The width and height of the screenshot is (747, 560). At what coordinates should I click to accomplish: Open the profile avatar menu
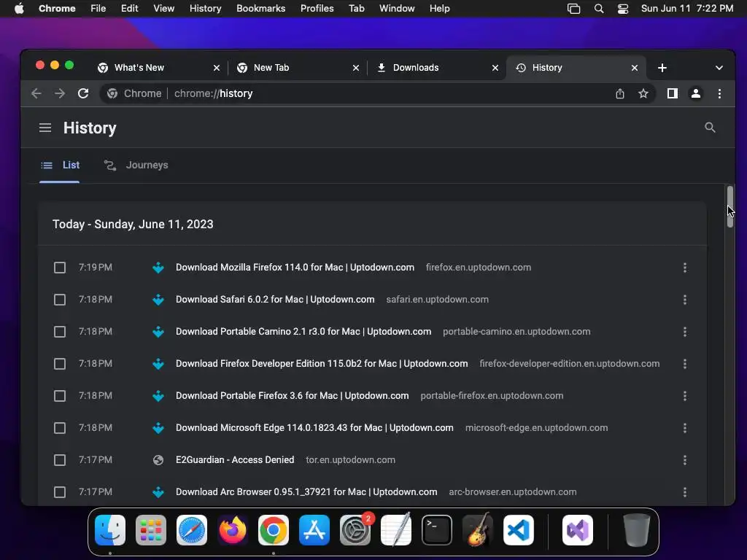point(695,93)
